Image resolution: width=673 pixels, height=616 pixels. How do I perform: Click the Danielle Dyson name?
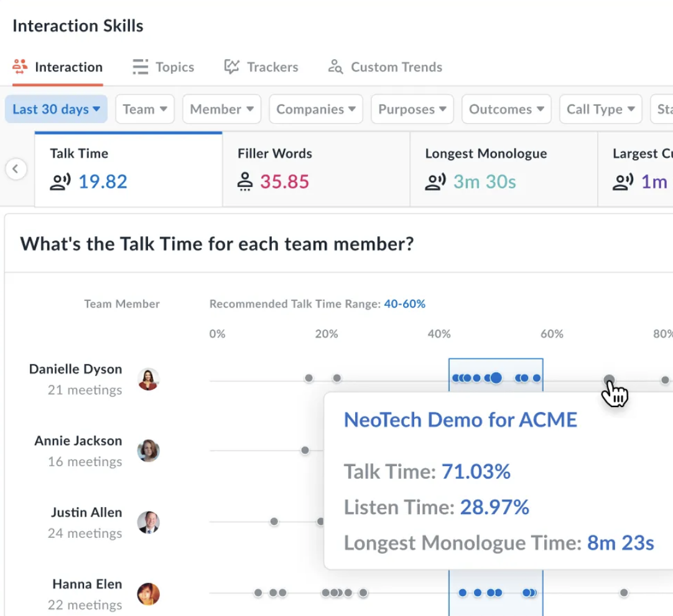75,369
